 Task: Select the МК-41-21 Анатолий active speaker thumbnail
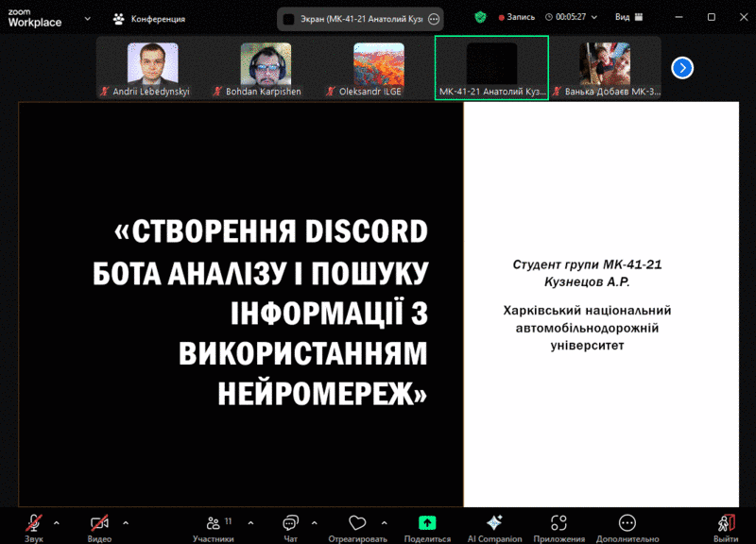tap(491, 68)
